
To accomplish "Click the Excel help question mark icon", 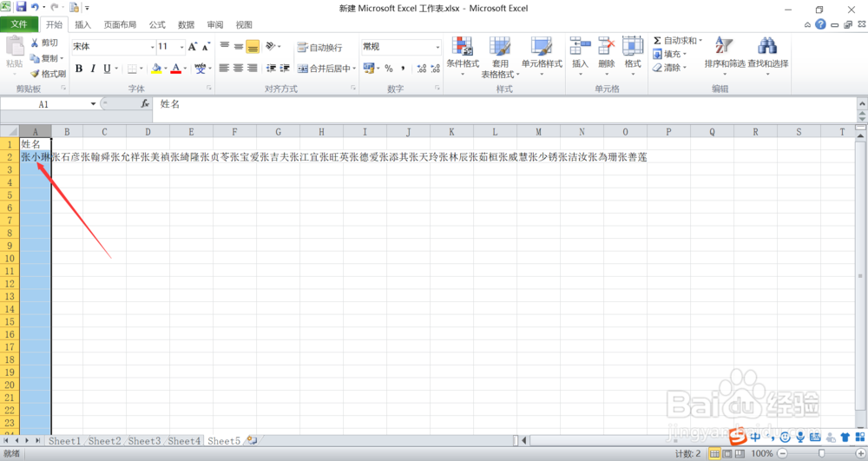I will point(820,24).
